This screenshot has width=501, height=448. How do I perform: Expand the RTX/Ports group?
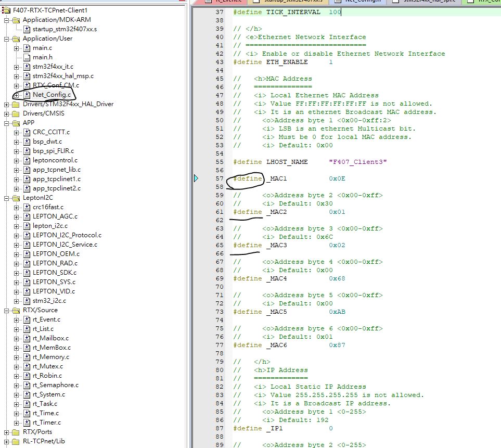click(6, 432)
